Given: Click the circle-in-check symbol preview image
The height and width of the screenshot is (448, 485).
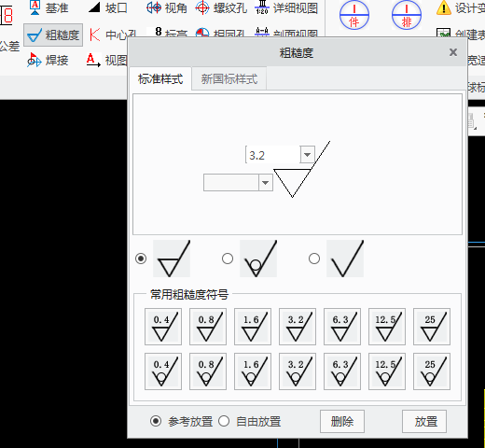Looking at the screenshot, I should [x=258, y=259].
